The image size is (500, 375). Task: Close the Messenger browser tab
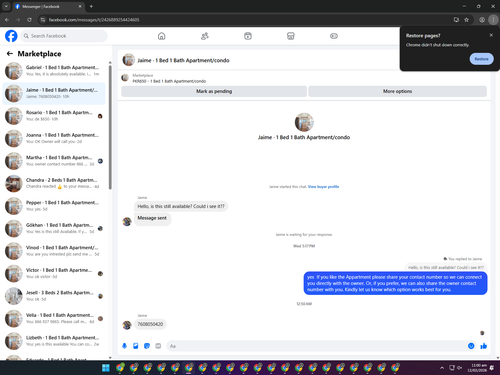(80, 6)
